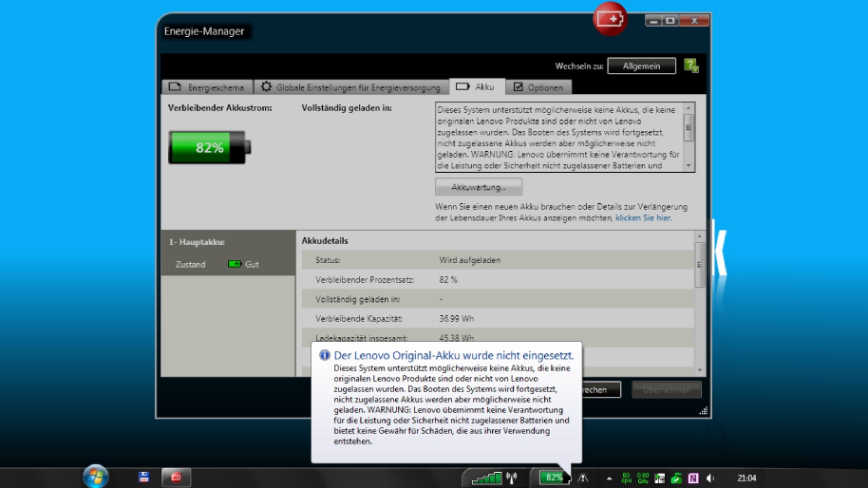Click the Akkuwartung button
868x488 pixels.
tap(479, 187)
